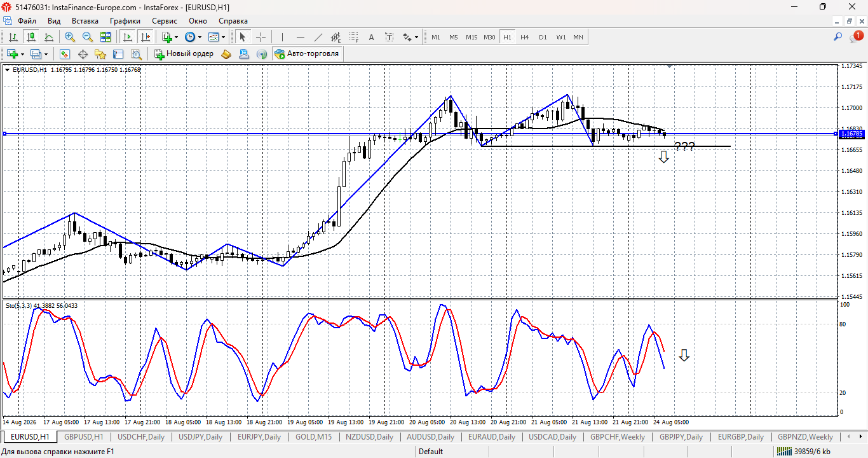Open the USDJPY,Daily chart tab
Viewport: 868px width, 458px height.
200,437
